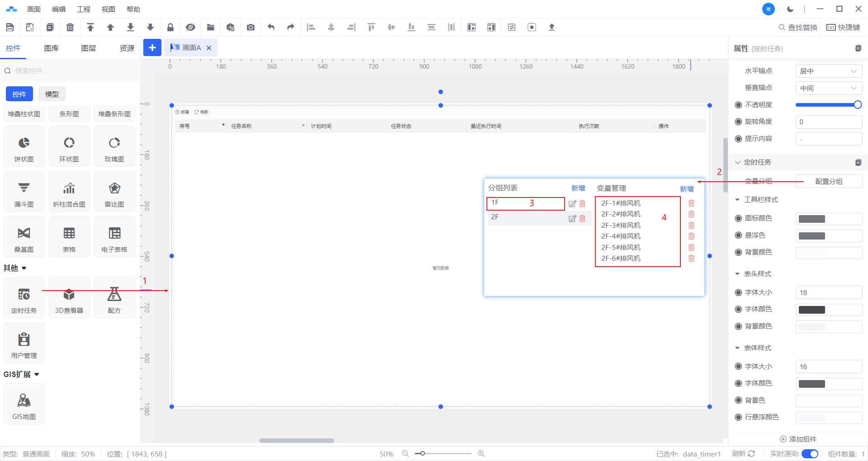This screenshot has width=868, height=461.
Task: Click 新增 in 分组列表 header
Action: pos(578,188)
